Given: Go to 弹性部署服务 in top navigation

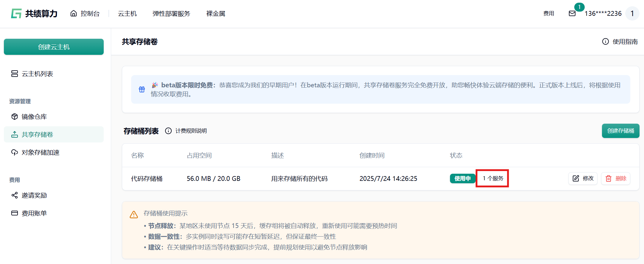Looking at the screenshot, I should pos(171,14).
